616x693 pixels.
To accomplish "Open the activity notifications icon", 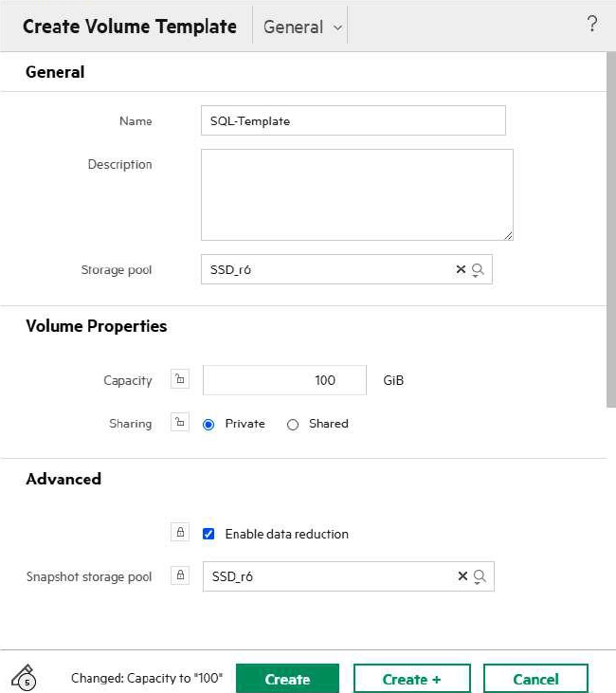I will click(x=24, y=678).
